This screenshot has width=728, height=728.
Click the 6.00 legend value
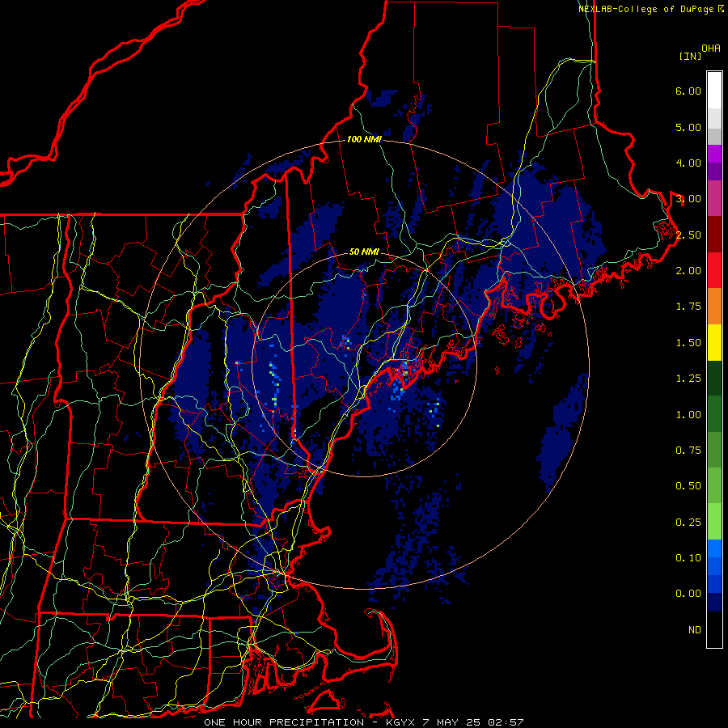688,91
